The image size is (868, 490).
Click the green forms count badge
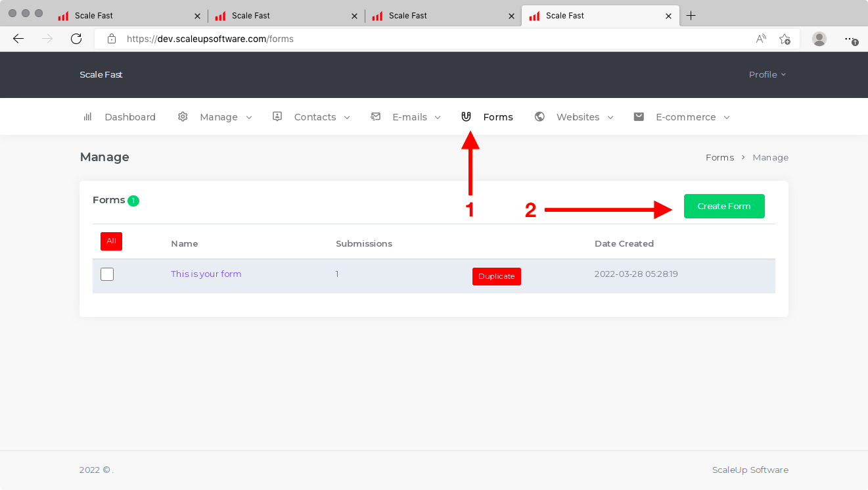pyautogui.click(x=133, y=201)
